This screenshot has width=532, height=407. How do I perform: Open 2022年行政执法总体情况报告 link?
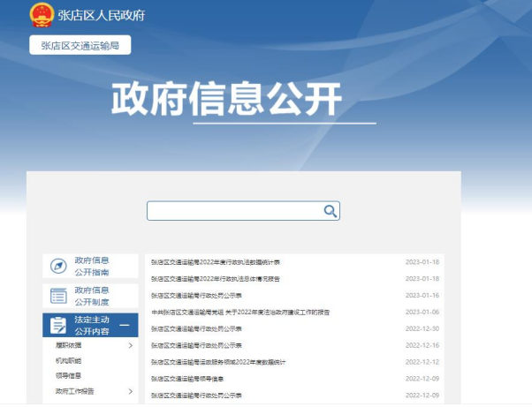(x=216, y=279)
